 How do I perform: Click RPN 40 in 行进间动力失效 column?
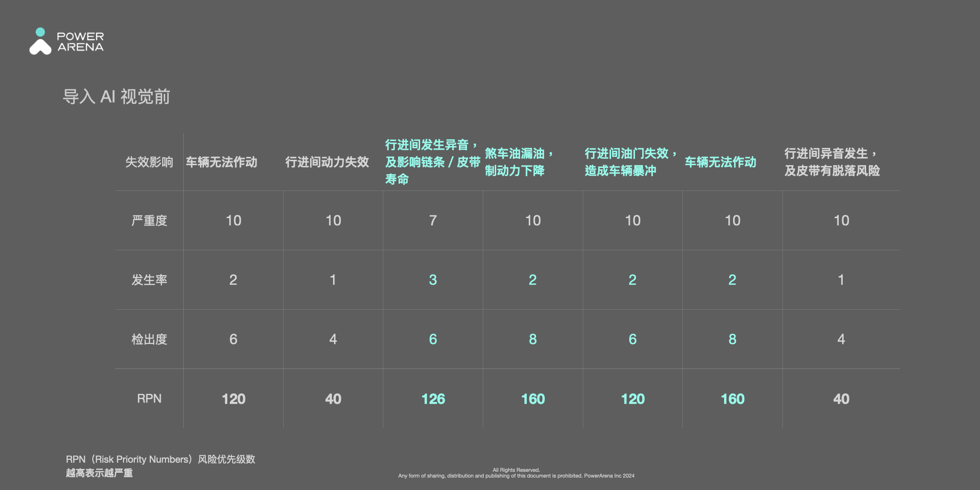tap(333, 399)
